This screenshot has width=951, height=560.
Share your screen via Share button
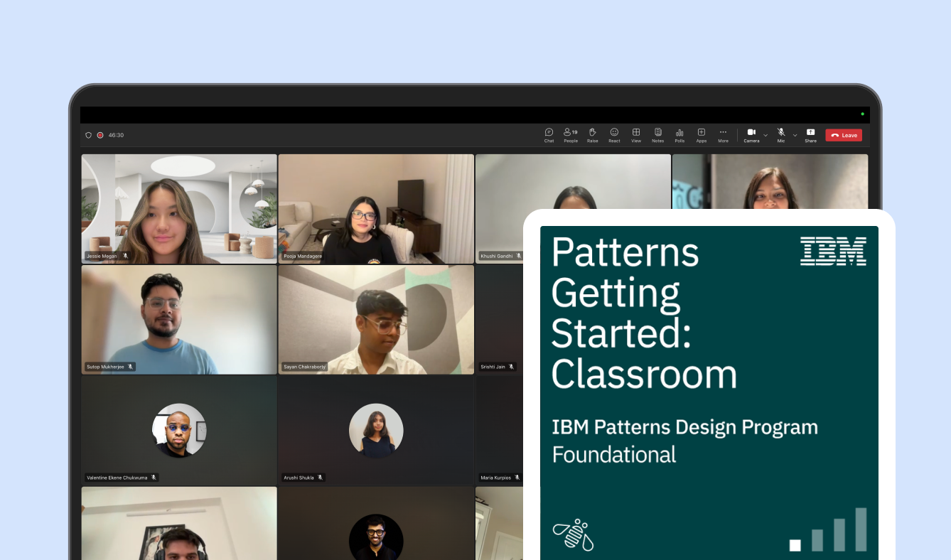coord(810,135)
